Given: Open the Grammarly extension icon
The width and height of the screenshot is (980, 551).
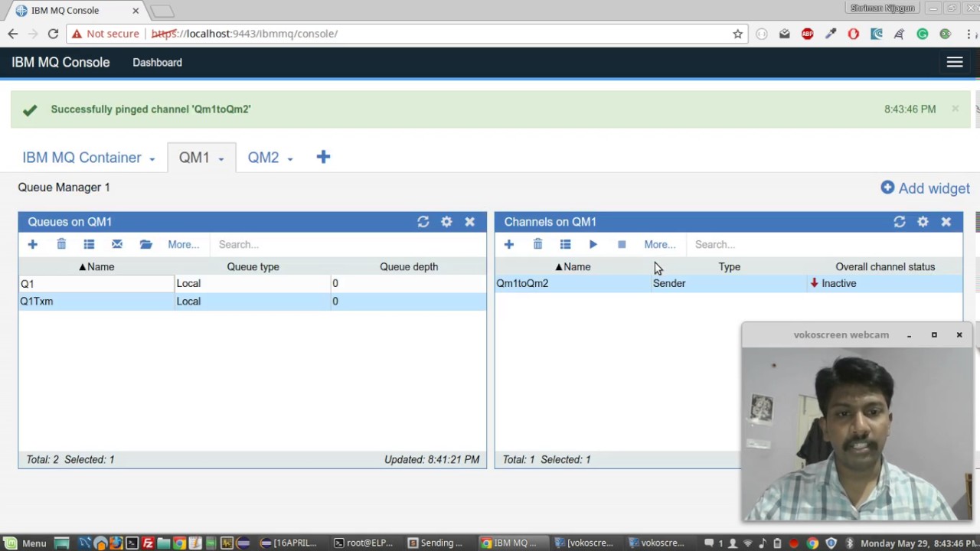Looking at the screenshot, I should pos(923,34).
